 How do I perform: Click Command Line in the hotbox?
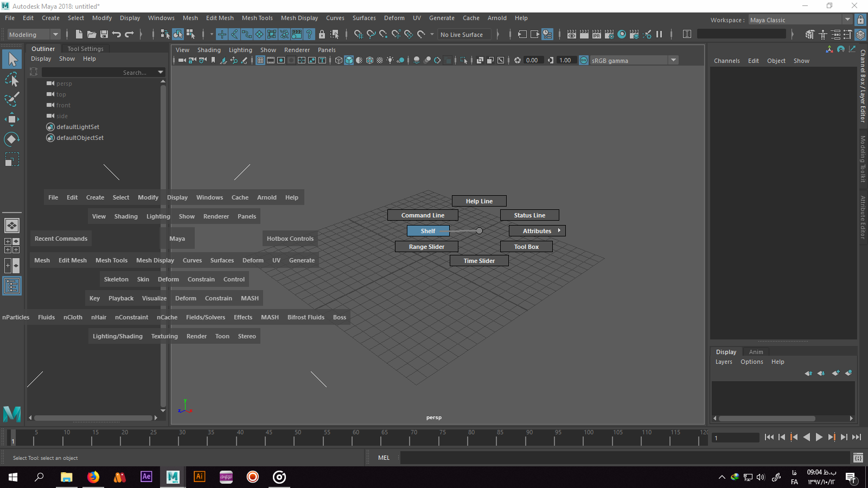pyautogui.click(x=423, y=215)
